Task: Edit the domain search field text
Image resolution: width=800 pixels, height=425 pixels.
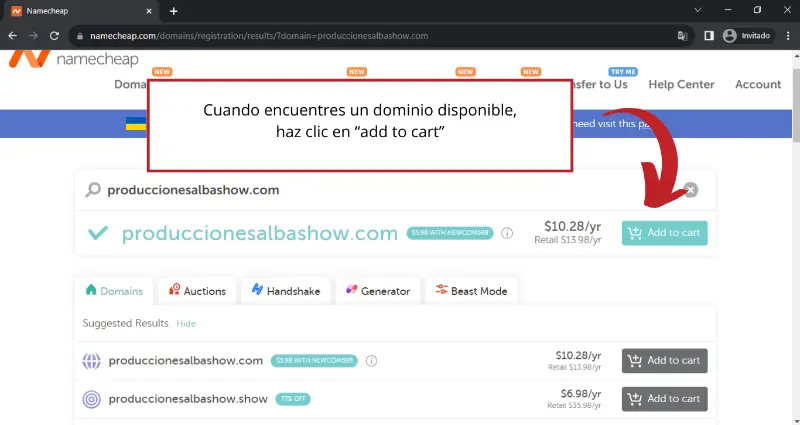Action: [x=193, y=190]
